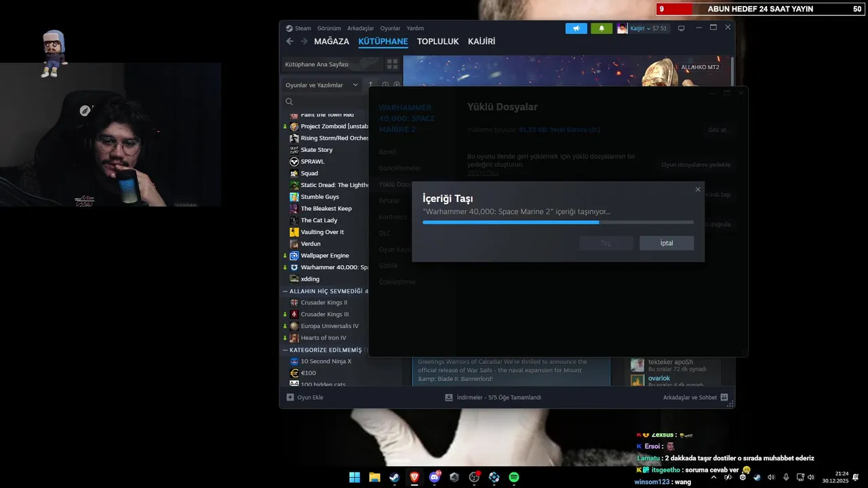
Task: Click OBS Studio icon in taskbar
Action: pyautogui.click(x=474, y=477)
